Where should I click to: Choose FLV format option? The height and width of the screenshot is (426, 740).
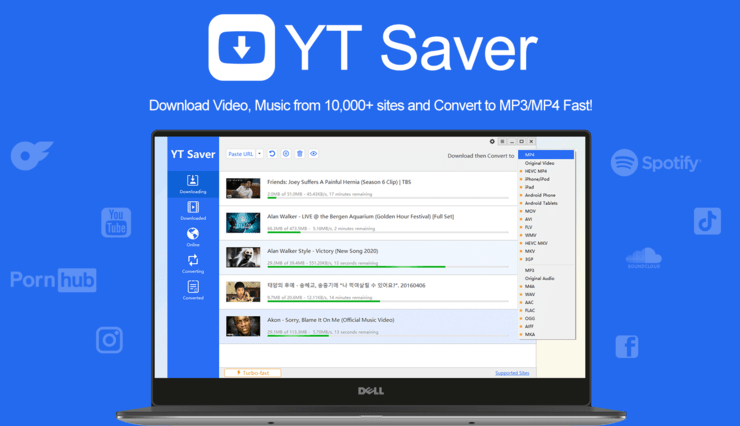point(529,227)
